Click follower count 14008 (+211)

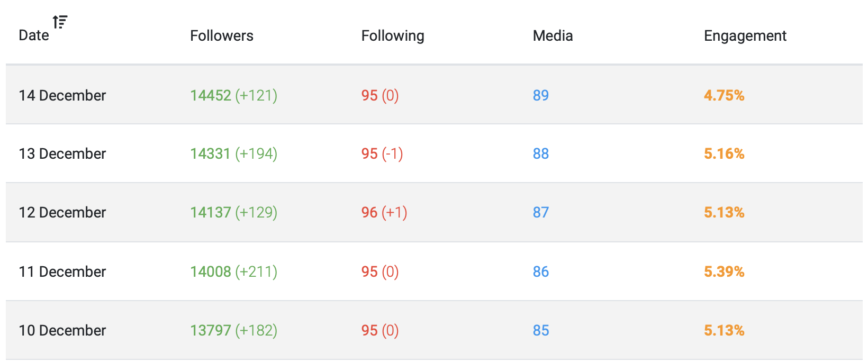(x=234, y=271)
